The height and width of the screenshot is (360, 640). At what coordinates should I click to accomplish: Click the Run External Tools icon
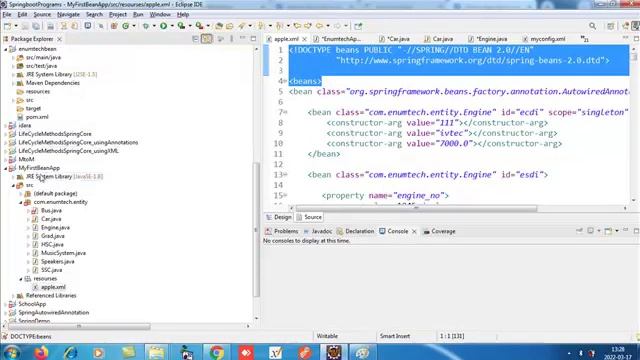coord(199,26)
